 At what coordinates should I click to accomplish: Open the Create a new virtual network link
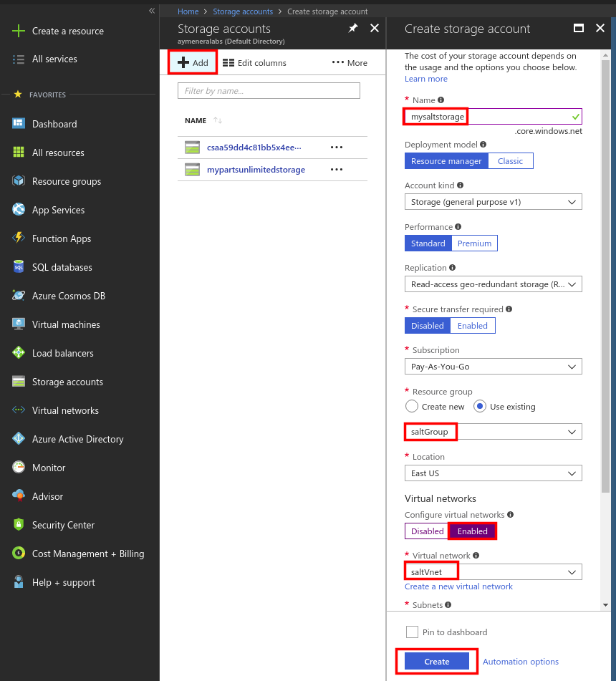pyautogui.click(x=458, y=586)
